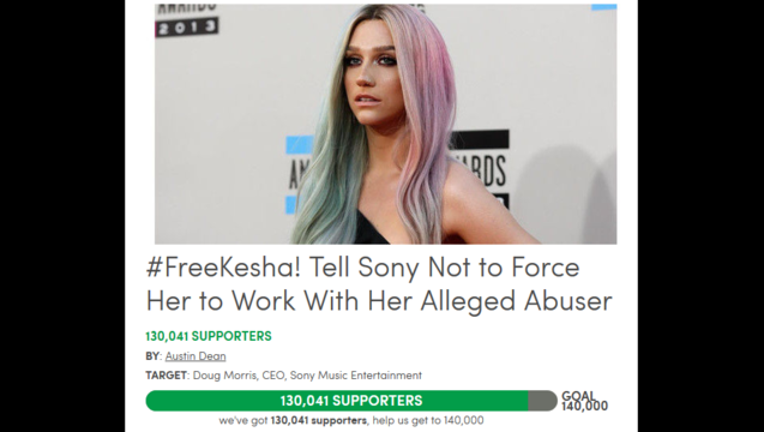This screenshot has width=764, height=432.
Task: Open the petition header photo
Action: tap(385, 124)
